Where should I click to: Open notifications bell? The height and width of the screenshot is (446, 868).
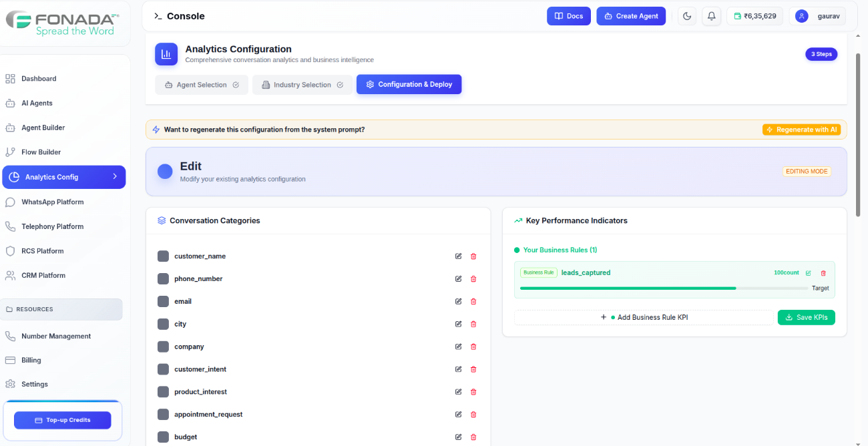(x=712, y=16)
